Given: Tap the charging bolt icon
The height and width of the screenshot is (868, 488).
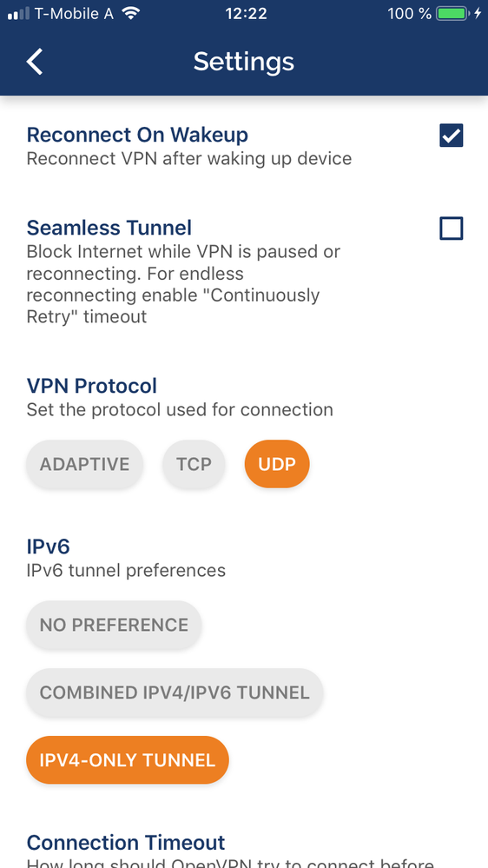Looking at the screenshot, I should pos(478,14).
